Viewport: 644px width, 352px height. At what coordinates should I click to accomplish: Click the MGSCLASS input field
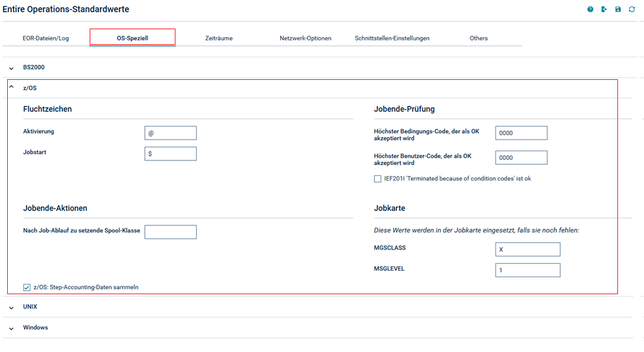pos(528,249)
